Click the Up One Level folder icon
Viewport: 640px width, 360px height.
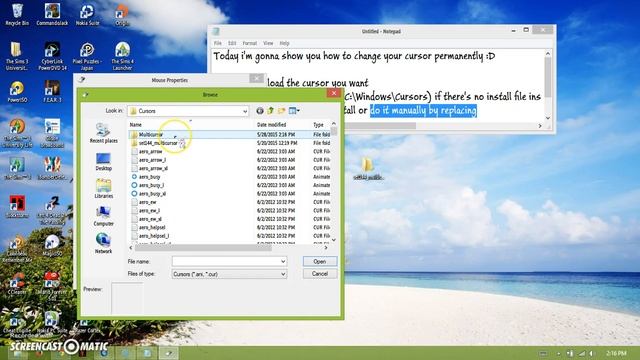[x=270, y=111]
